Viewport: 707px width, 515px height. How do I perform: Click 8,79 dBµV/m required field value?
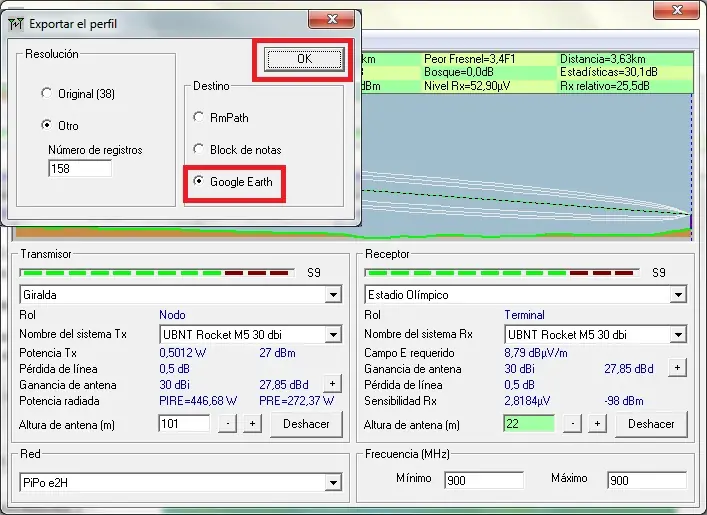coord(536,353)
